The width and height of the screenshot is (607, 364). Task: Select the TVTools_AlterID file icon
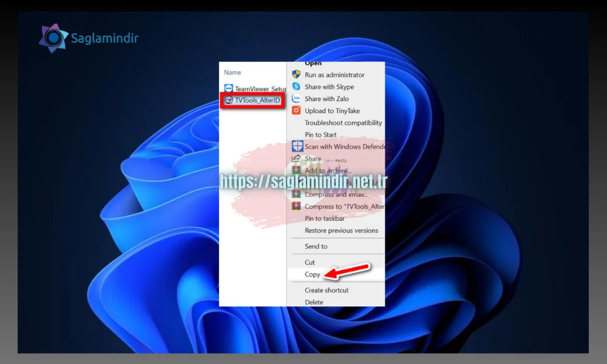pyautogui.click(x=229, y=100)
